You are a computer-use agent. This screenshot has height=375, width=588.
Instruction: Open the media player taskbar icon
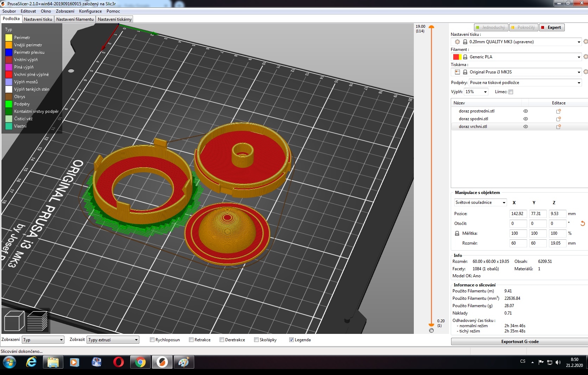(x=75, y=362)
